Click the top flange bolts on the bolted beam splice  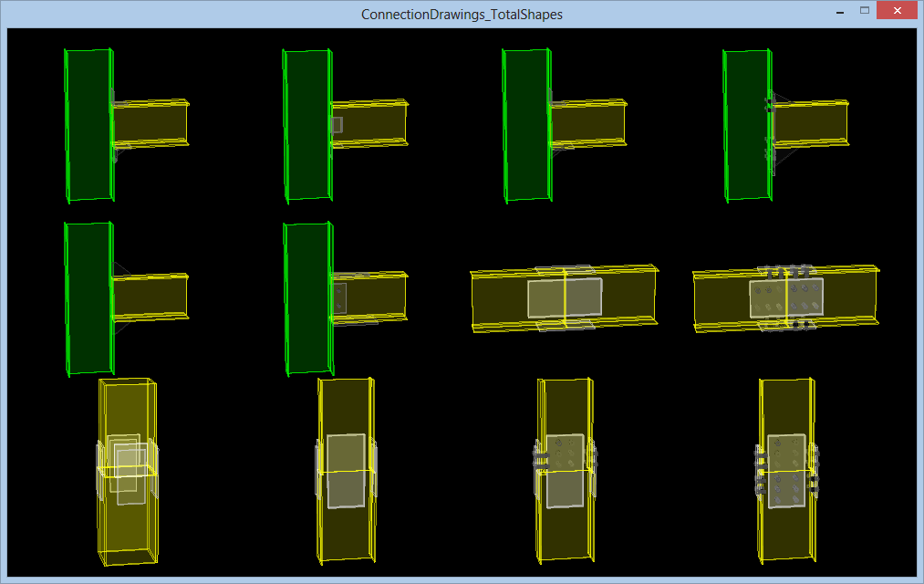pyautogui.click(x=785, y=272)
